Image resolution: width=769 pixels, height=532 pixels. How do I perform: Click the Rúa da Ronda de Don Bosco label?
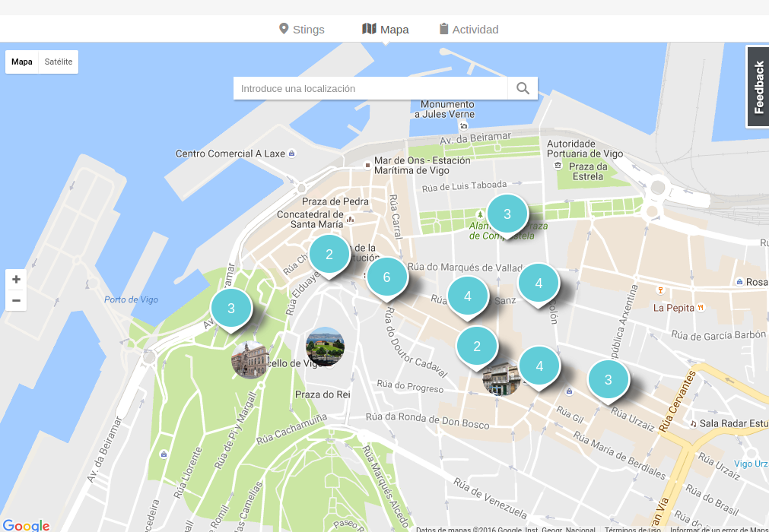(427, 421)
